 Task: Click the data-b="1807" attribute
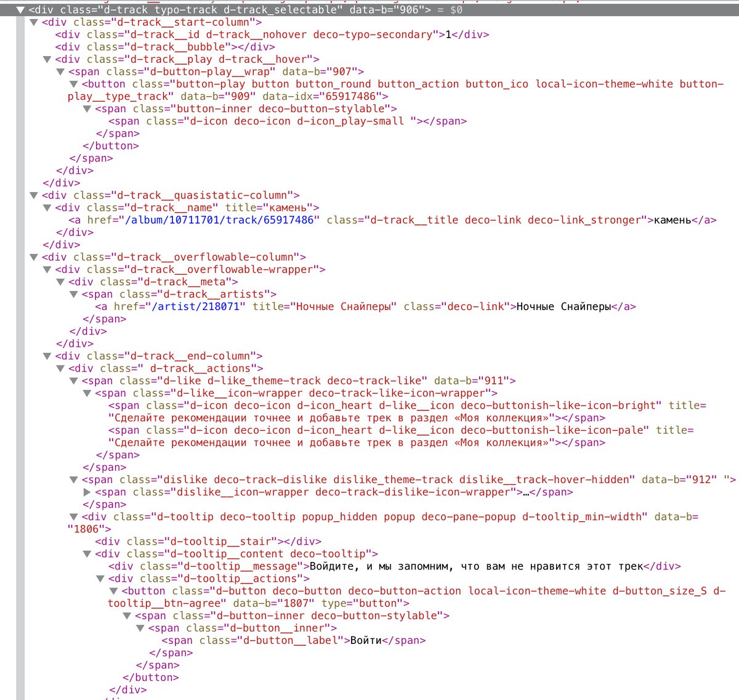pyautogui.click(x=273, y=603)
